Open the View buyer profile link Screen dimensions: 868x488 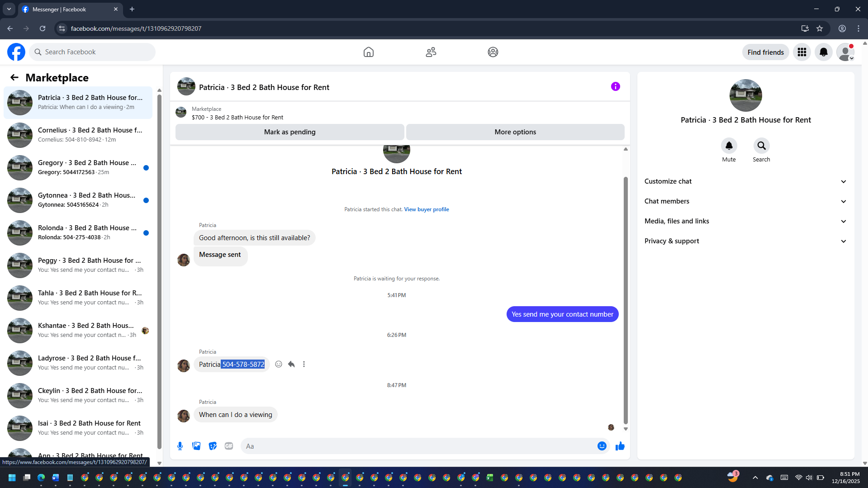427,209
